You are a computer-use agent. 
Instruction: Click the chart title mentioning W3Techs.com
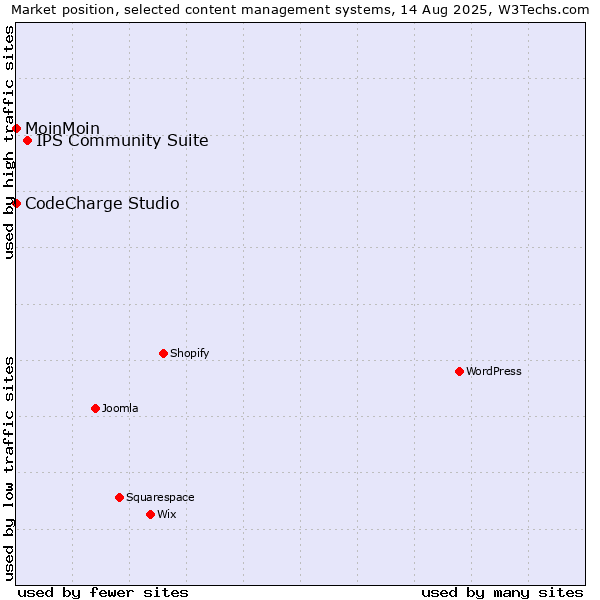point(300,10)
